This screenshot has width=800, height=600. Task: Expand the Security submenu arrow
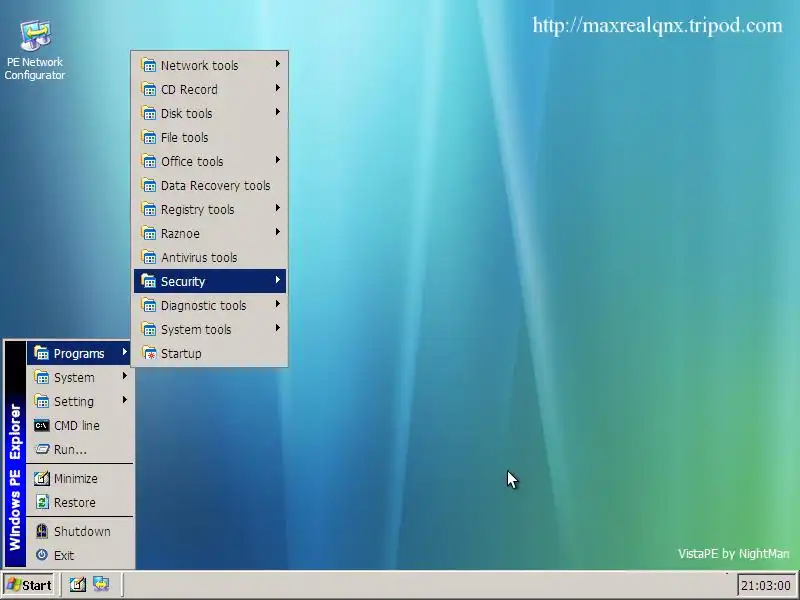(278, 280)
